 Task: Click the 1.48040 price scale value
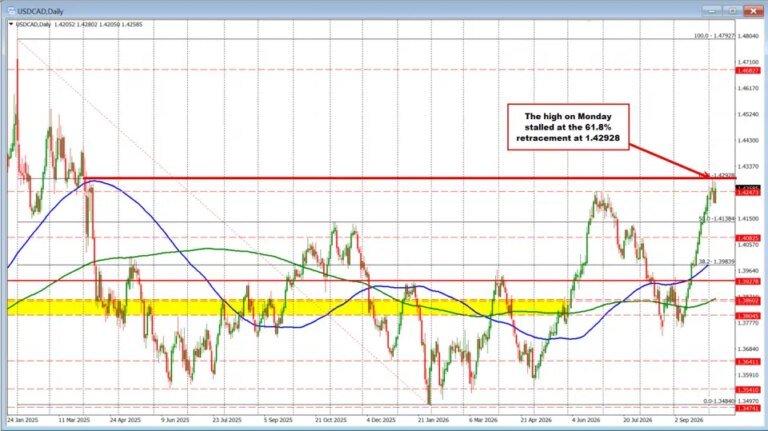click(748, 36)
